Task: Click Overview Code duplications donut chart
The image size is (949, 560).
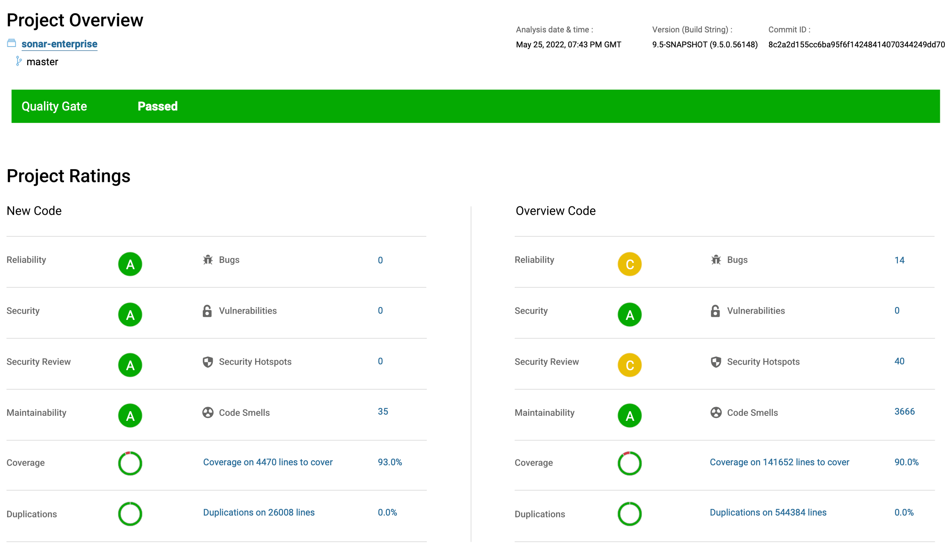Action: (x=629, y=514)
